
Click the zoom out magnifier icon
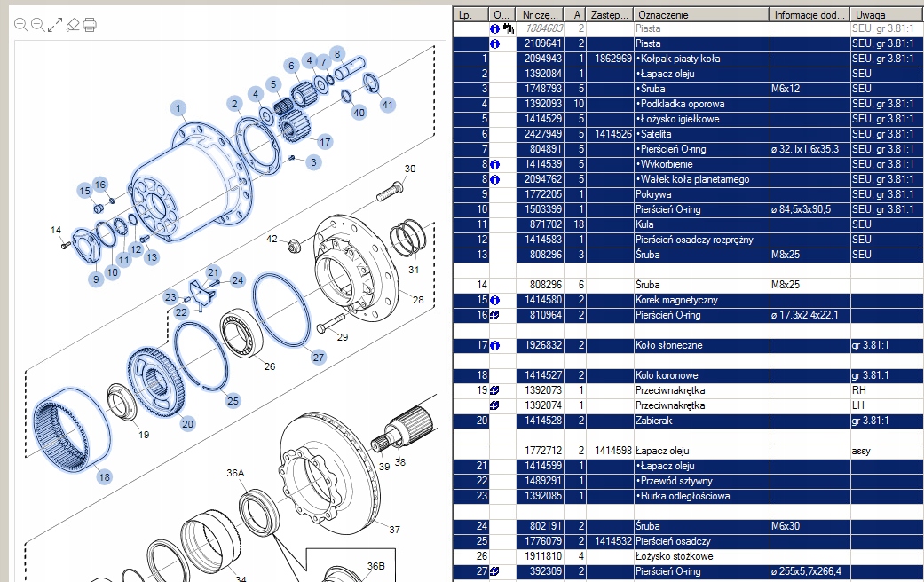[x=37, y=25]
